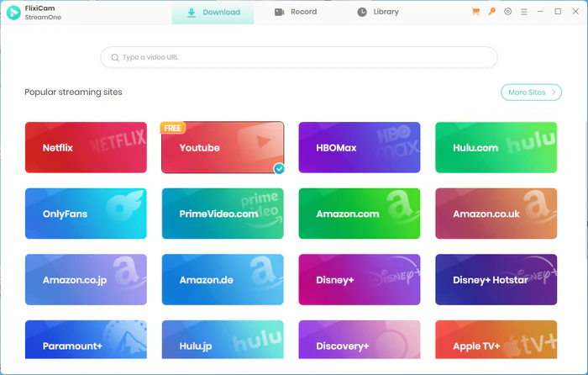Screen dimensions: 588x375
Task: Click the magnifier icon in URL bar
Action: [x=114, y=57]
